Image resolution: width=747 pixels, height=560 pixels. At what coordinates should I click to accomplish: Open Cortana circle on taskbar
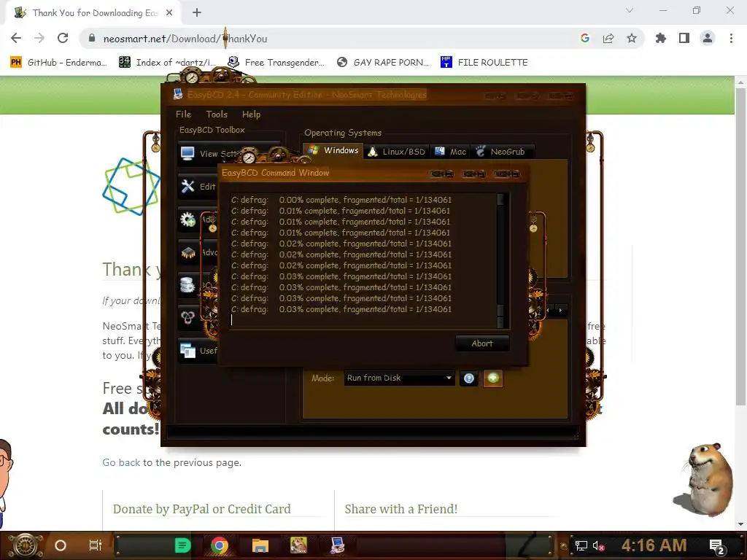[61, 545]
